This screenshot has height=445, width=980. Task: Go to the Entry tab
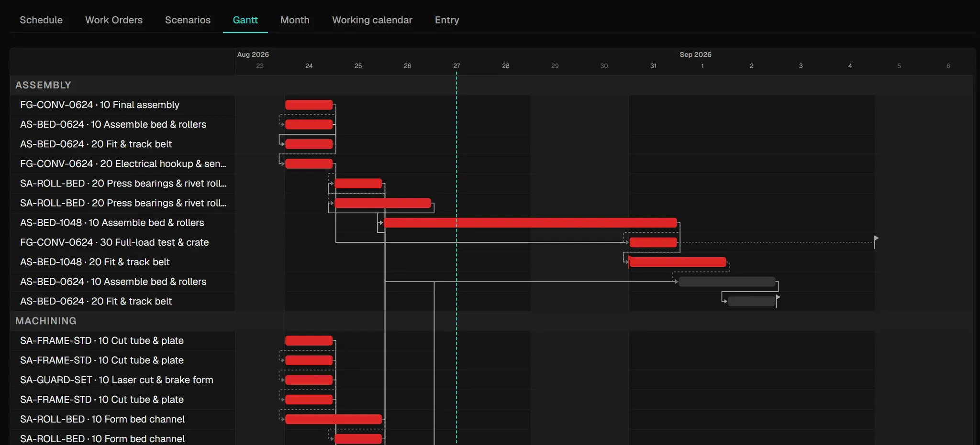click(447, 20)
